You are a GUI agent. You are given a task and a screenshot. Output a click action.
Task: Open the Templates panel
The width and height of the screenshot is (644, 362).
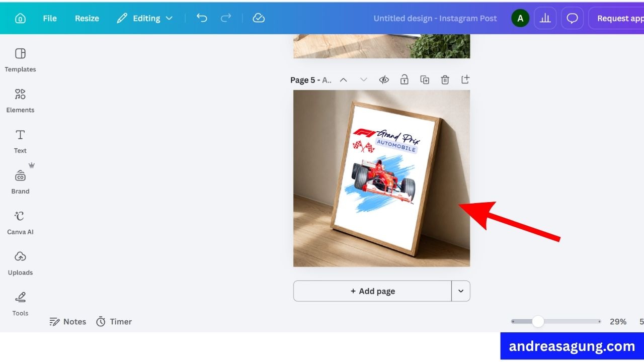tap(20, 60)
